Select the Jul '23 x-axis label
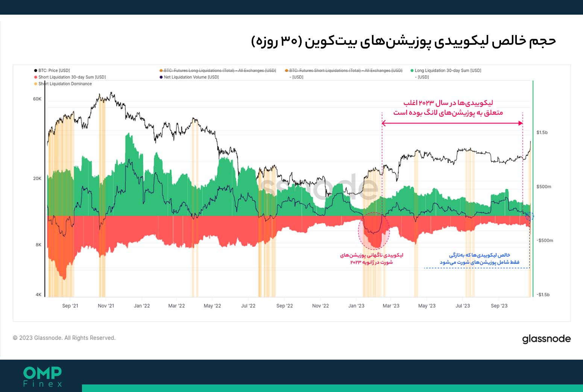This screenshot has height=392, width=583. point(463,306)
